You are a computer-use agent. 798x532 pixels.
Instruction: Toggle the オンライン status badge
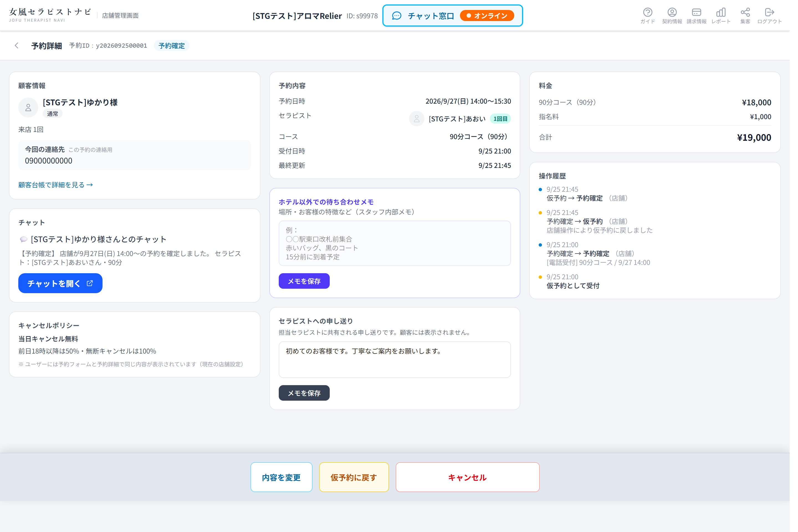492,16
